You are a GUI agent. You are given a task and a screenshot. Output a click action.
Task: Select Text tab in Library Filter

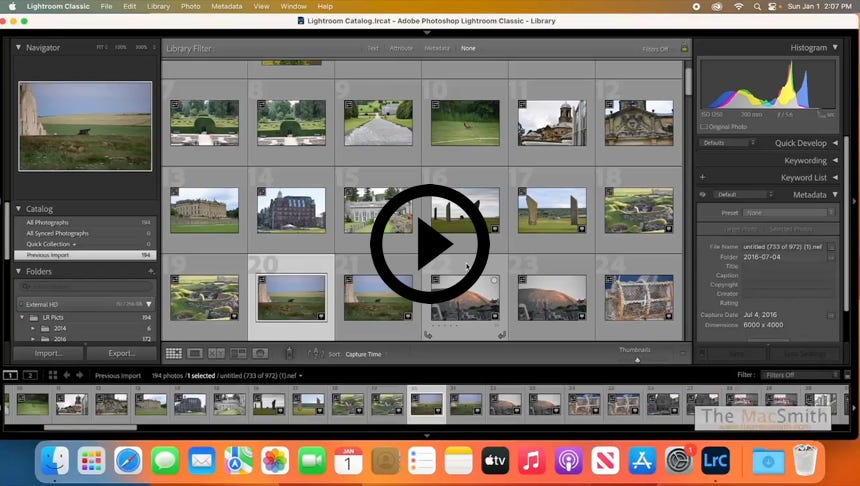[373, 48]
